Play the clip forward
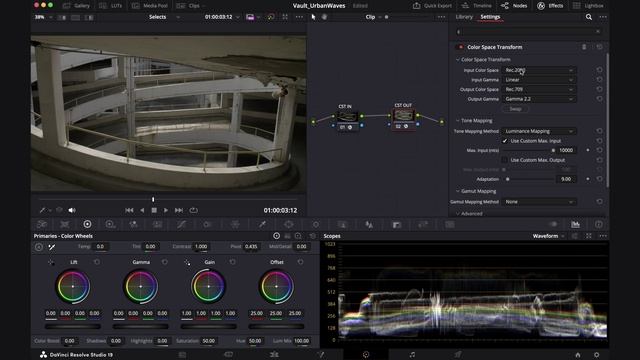This screenshot has height=360, width=640. [x=166, y=210]
